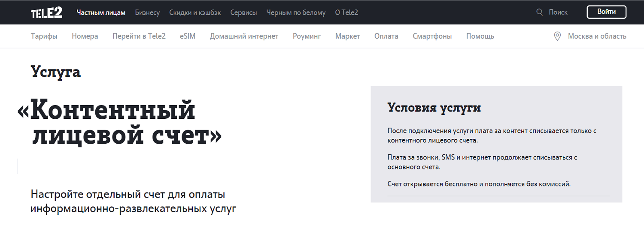Select Частным лицам in top menu
The image size is (644, 232).
101,12
